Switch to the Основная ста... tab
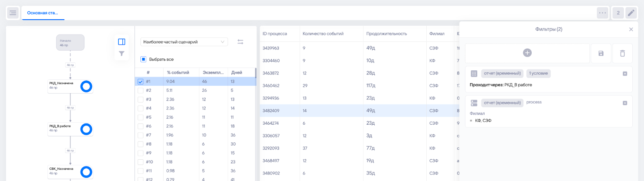Viewport: 644px width, 181px height. 43,13
